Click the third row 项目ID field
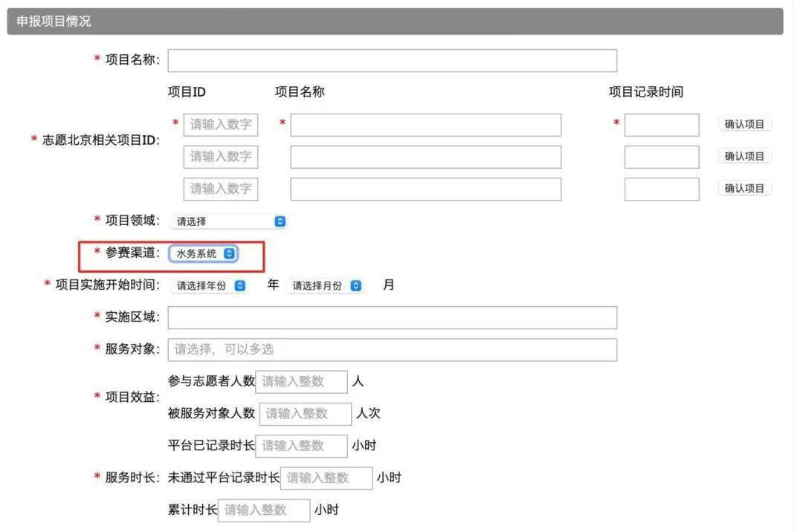 coord(220,189)
